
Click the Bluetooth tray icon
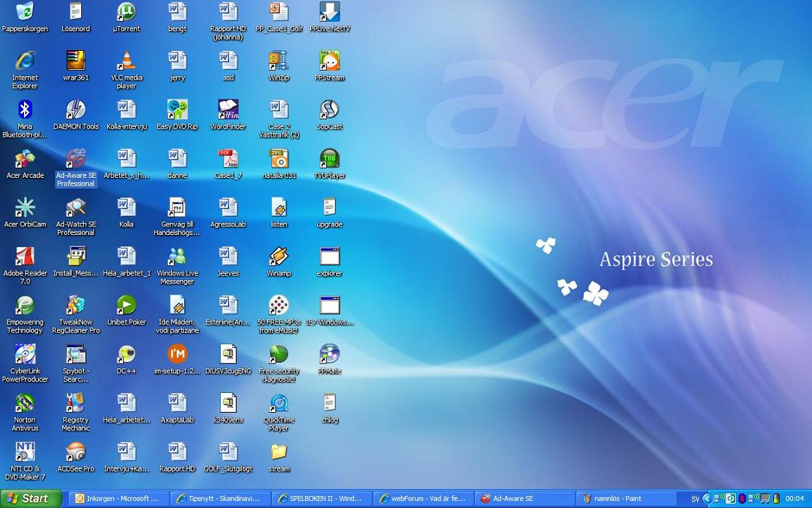point(742,499)
